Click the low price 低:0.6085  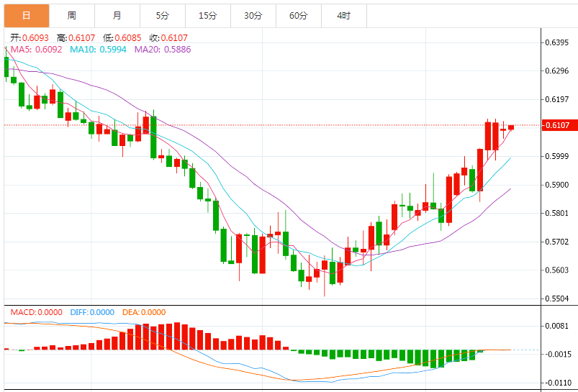coord(122,38)
